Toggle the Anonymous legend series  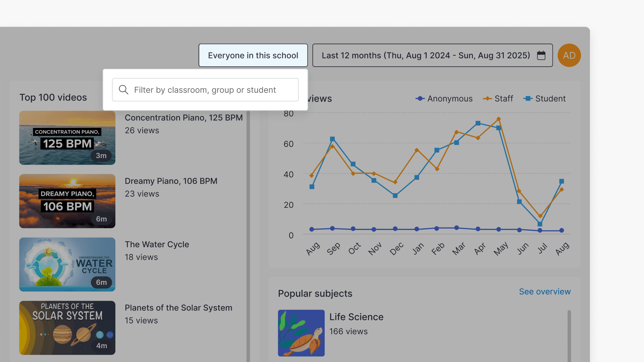(444, 99)
